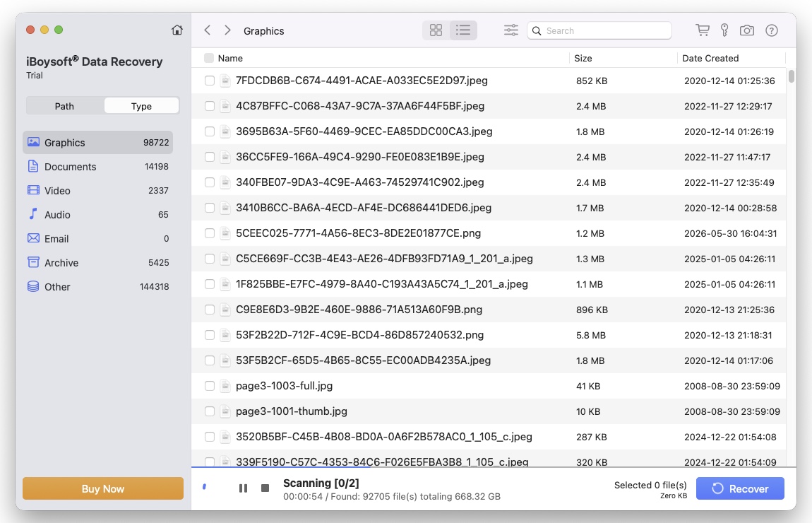Click file icon of page3-1001-thumb.jpg
Screen dimensions: 812x523
pyautogui.click(x=225, y=411)
